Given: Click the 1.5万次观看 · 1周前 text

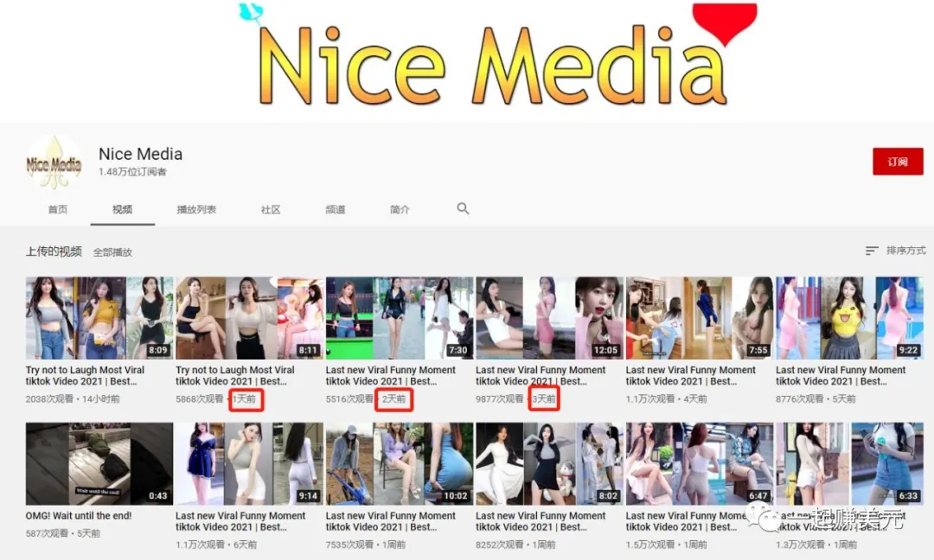Looking at the screenshot, I should point(667,544).
